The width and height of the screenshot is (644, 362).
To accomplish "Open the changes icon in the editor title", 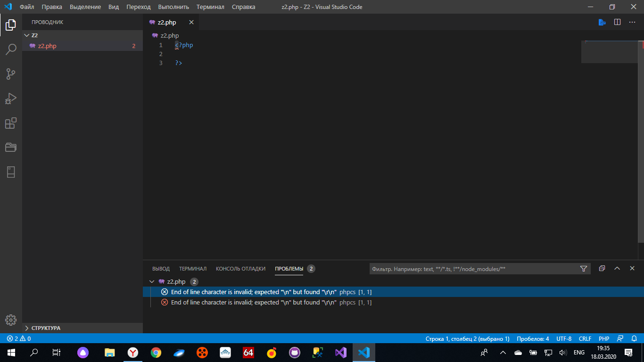I will pyautogui.click(x=602, y=22).
